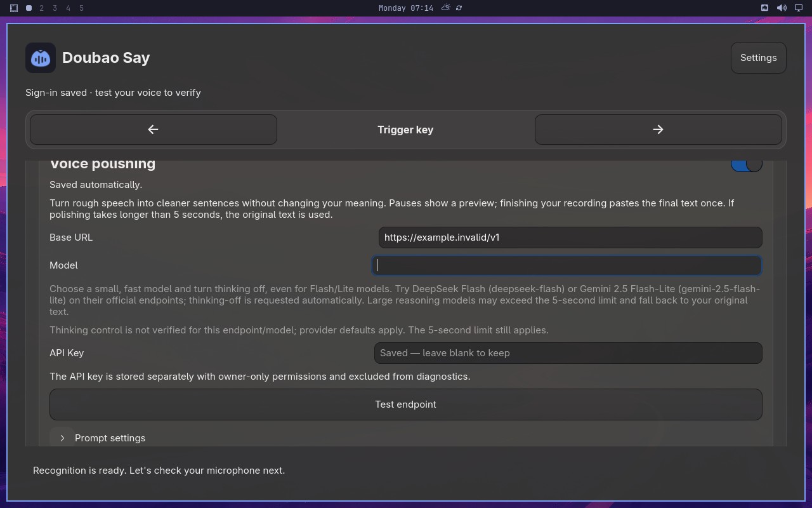This screenshot has width=812, height=508.
Task: Click the 'Recognition is ready' footer message
Action: (159, 471)
